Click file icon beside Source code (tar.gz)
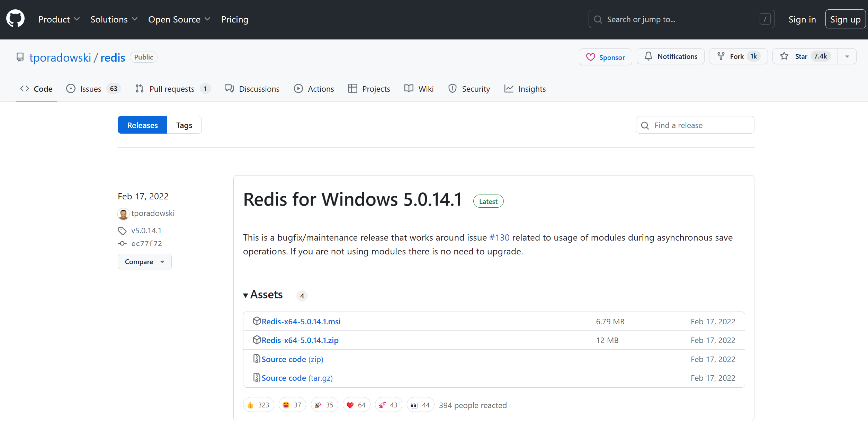Screen dimensions: 868x423 click(x=257, y=377)
